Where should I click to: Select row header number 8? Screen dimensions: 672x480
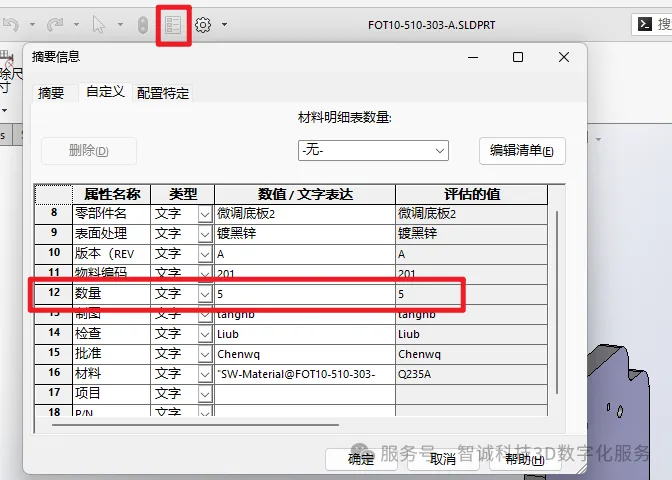54,213
